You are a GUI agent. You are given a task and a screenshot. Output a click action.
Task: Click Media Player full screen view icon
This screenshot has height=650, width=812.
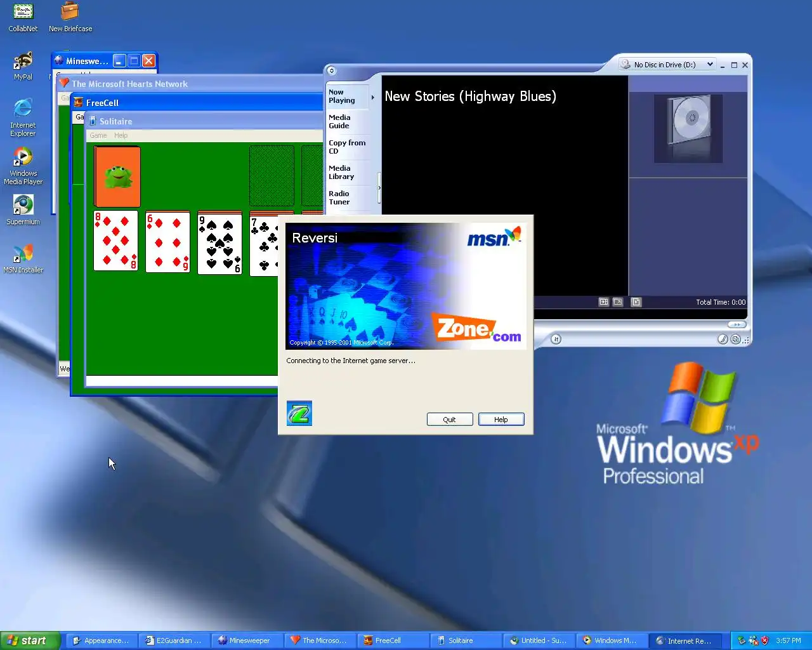pyautogui.click(x=618, y=302)
